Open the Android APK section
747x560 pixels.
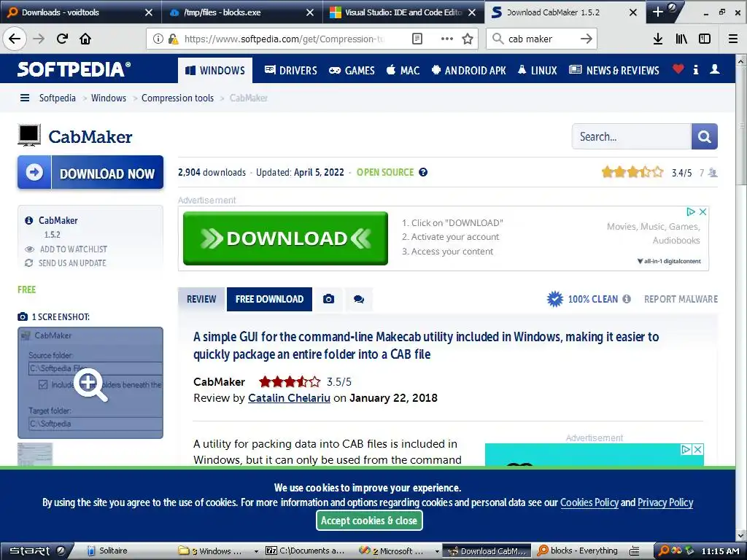click(469, 71)
